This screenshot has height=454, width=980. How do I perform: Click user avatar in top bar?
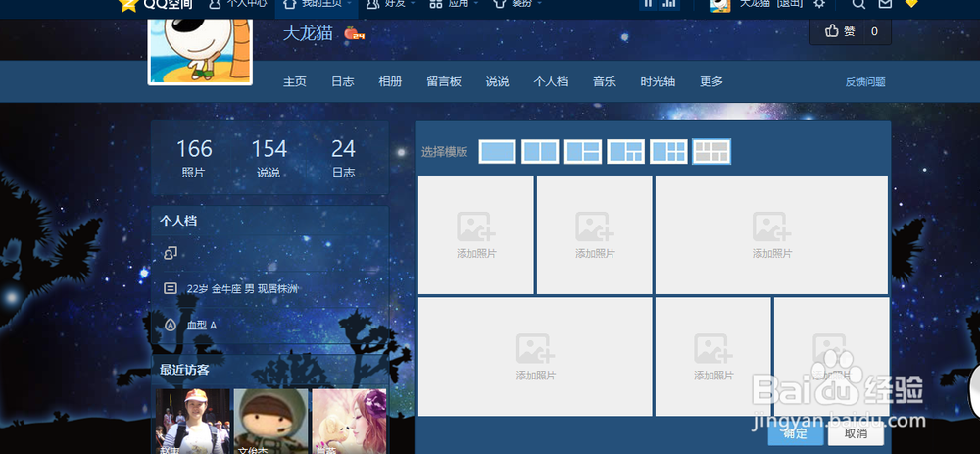pos(720,5)
